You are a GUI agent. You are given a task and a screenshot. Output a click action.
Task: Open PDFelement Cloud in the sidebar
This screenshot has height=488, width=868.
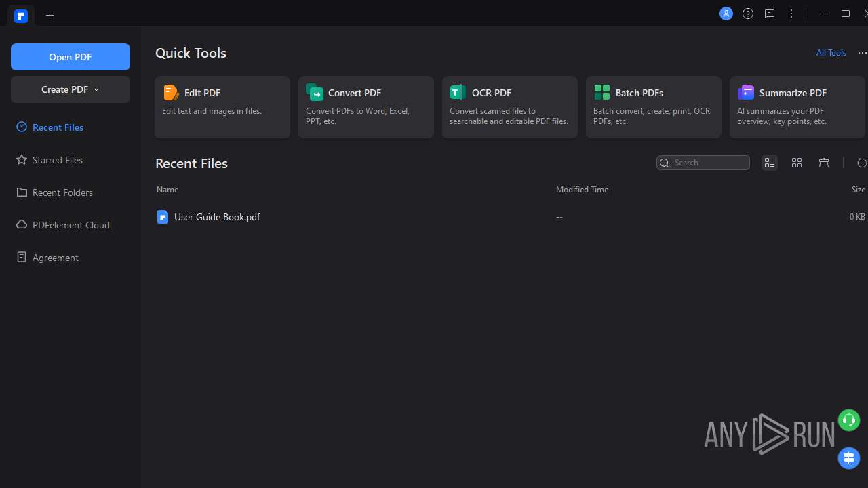71,225
